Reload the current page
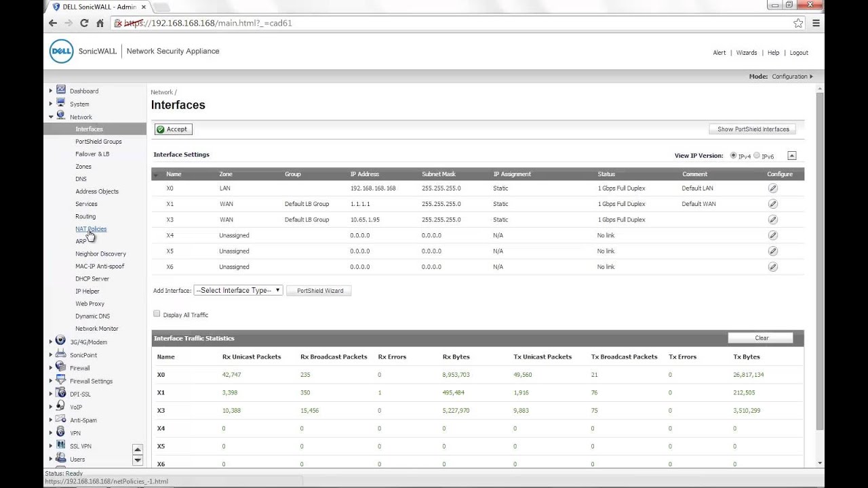Image resolution: width=868 pixels, height=488 pixels. (84, 23)
